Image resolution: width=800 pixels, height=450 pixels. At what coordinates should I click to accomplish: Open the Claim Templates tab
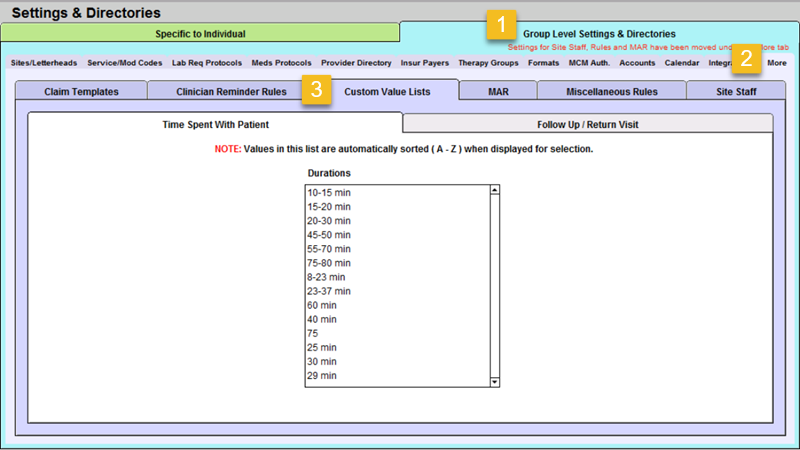(x=81, y=91)
